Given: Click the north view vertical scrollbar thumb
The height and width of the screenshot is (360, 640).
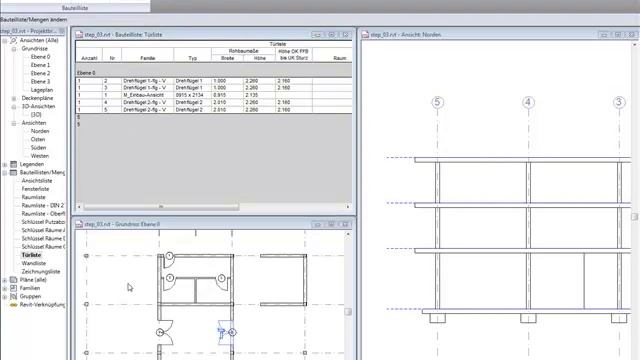Looking at the screenshot, I should click(x=634, y=216).
